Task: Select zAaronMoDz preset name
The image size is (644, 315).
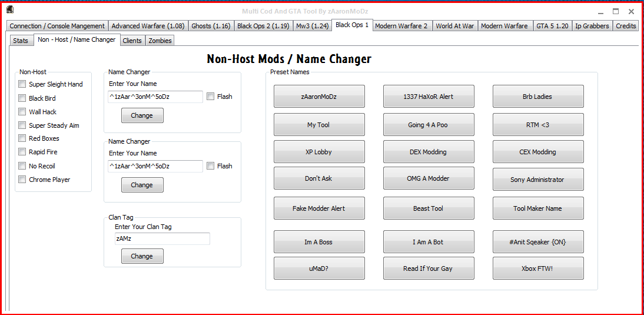Action: point(319,97)
